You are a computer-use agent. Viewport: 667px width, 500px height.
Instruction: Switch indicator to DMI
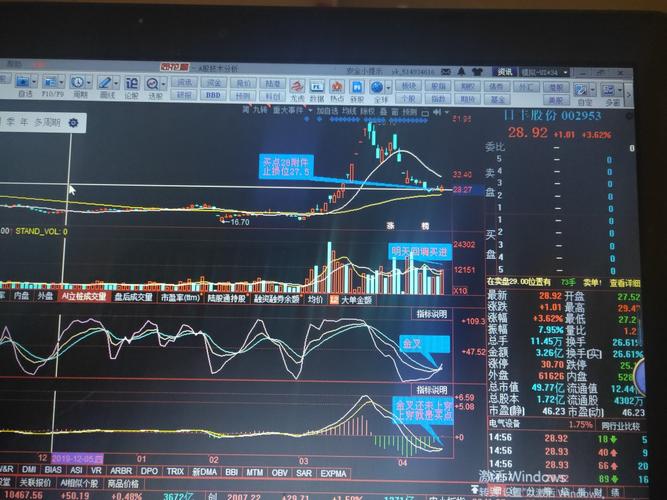29,469
